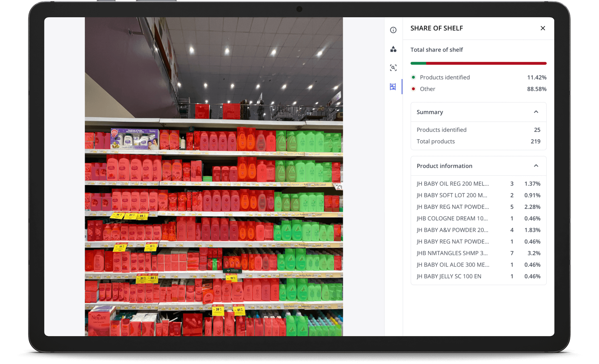Screen dimensions: 599x364
Task: Toggle the Products identified legend dot
Action: tap(413, 77)
